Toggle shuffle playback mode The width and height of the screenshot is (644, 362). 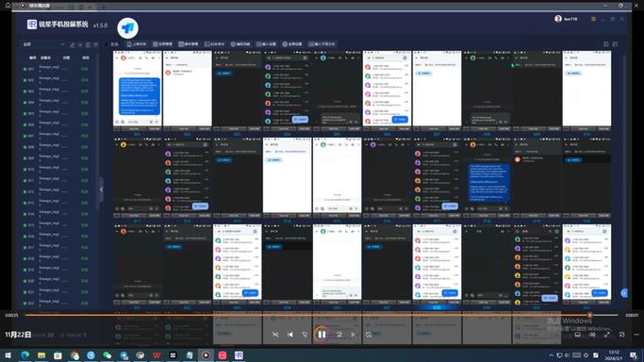tap(275, 335)
